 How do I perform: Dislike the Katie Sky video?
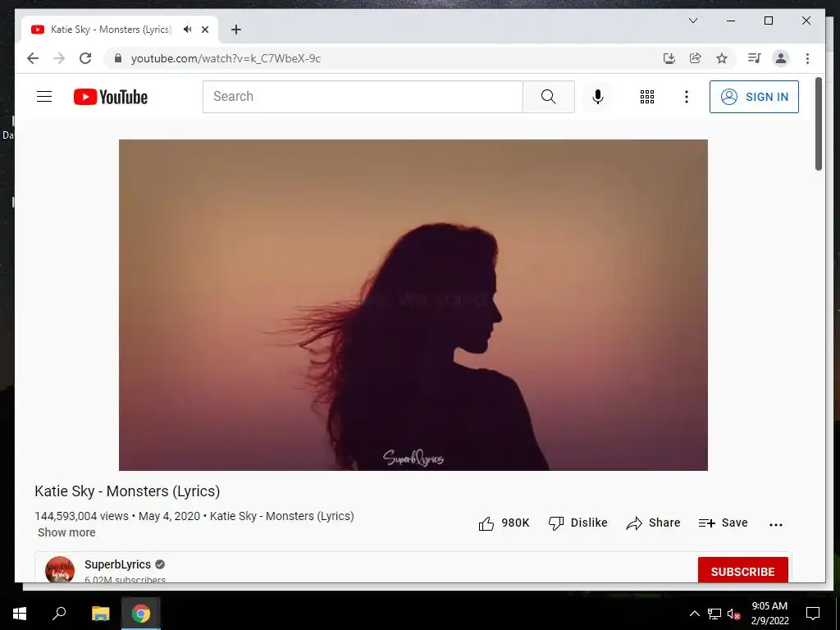click(x=578, y=523)
